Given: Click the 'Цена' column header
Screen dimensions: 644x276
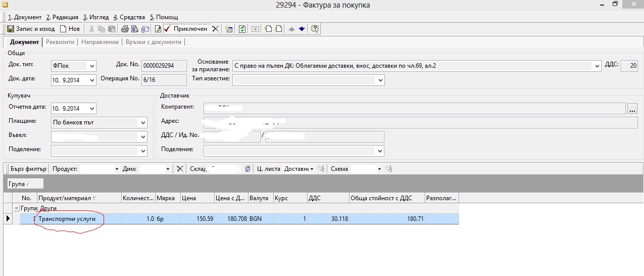Looking at the screenshot, I should tap(196, 198).
